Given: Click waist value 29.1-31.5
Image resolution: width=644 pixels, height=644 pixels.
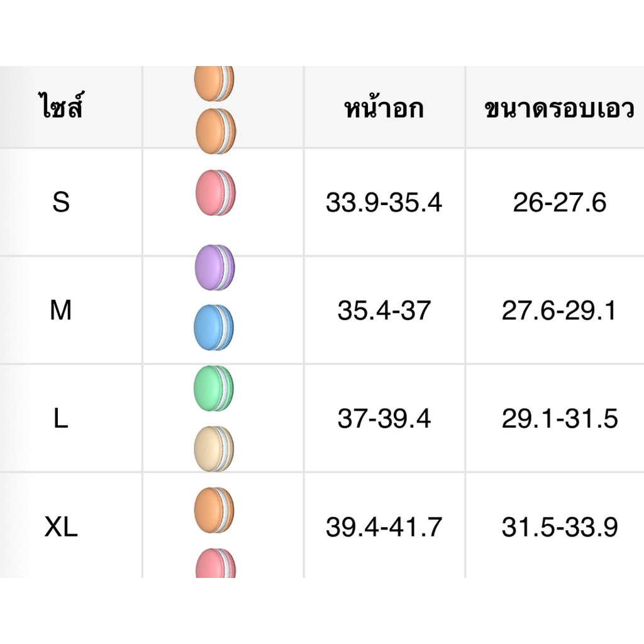Looking at the screenshot, I should coord(559,418).
